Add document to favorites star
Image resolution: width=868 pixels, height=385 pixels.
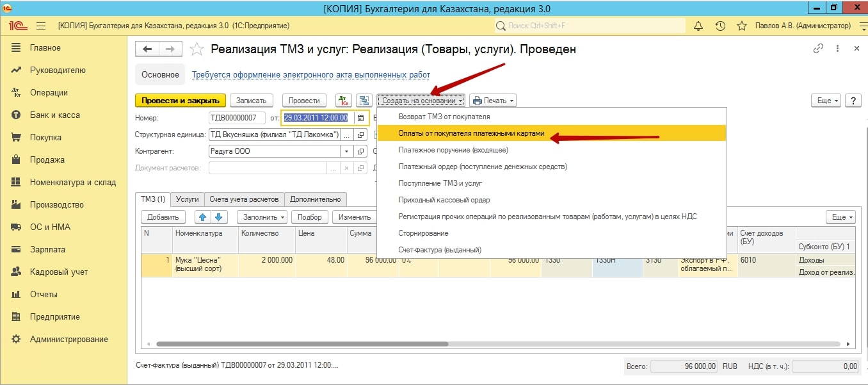point(197,49)
